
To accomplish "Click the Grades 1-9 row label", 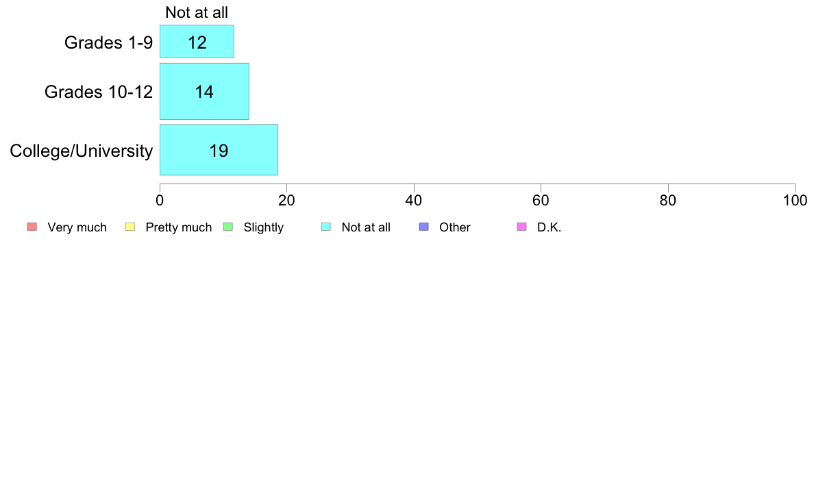I will 108,42.
